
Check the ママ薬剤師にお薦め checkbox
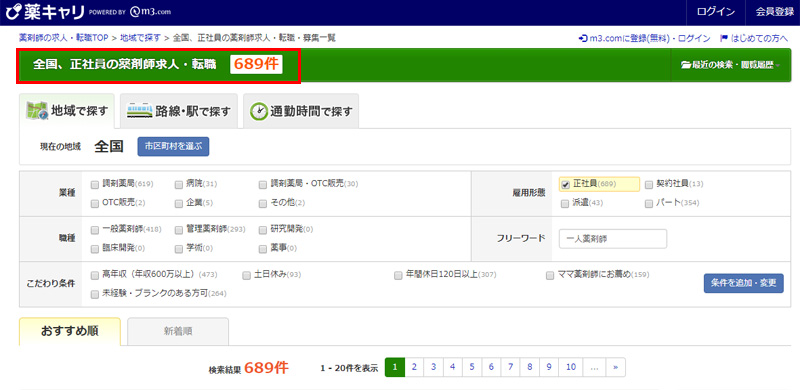tap(550, 275)
